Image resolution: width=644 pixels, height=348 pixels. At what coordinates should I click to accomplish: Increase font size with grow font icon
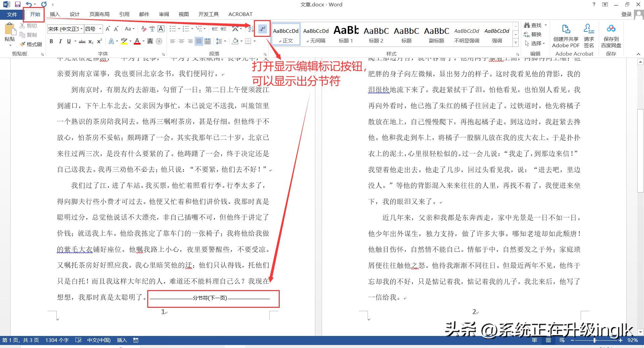coord(108,29)
